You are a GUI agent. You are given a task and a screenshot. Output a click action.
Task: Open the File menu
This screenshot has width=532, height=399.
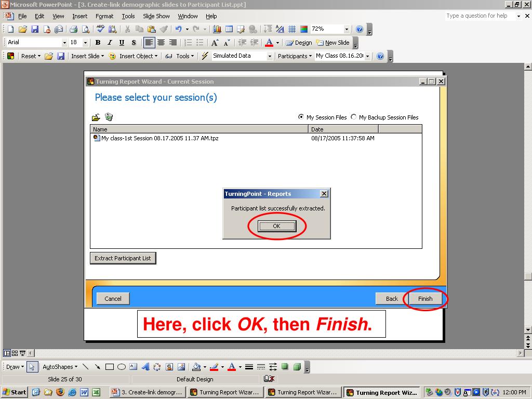click(x=22, y=16)
